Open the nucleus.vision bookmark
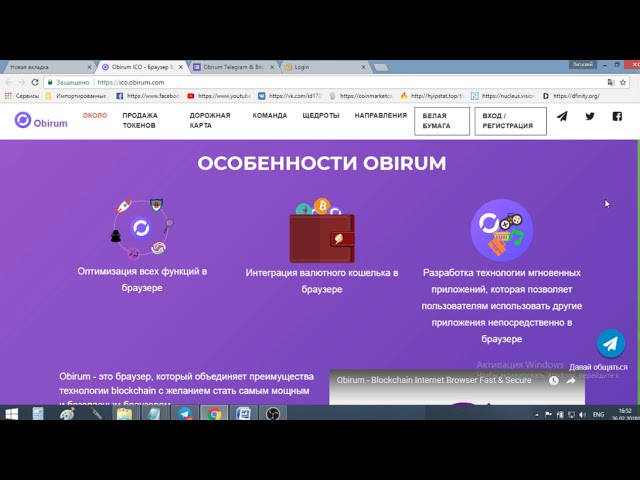The height and width of the screenshot is (480, 640). [x=503, y=96]
